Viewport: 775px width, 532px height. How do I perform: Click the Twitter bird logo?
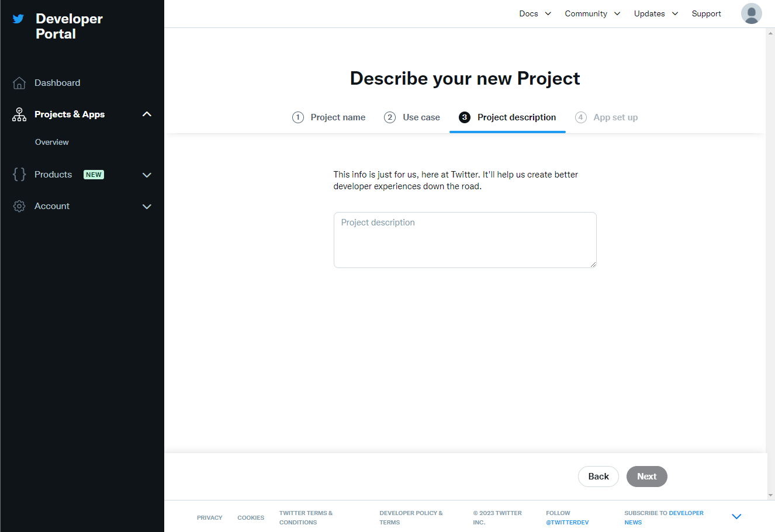click(19, 19)
